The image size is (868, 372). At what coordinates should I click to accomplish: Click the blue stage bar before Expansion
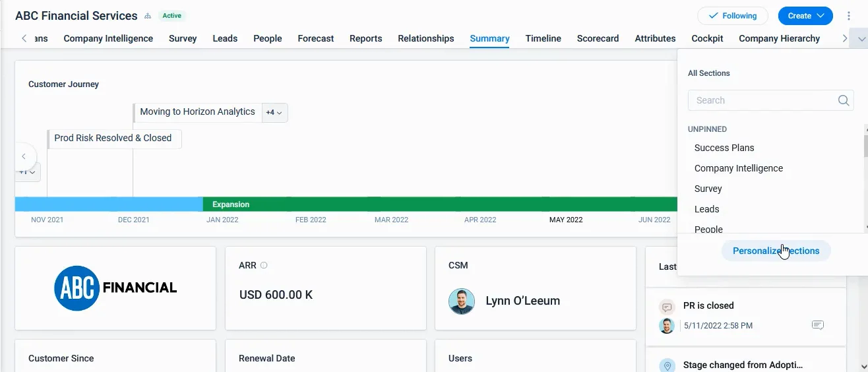pyautogui.click(x=109, y=204)
